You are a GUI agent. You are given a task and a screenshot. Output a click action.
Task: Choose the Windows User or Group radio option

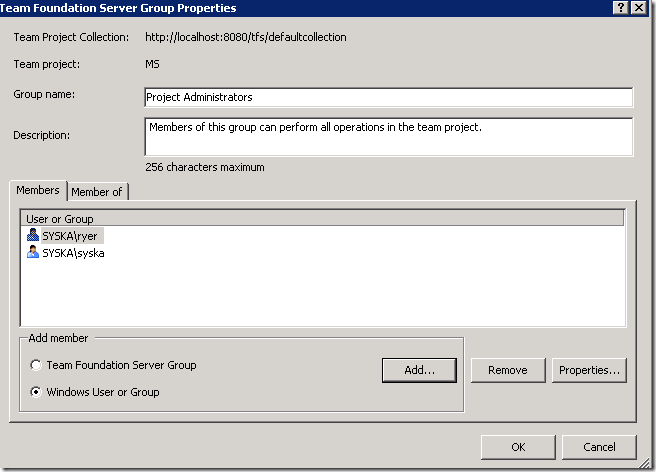click(36, 392)
